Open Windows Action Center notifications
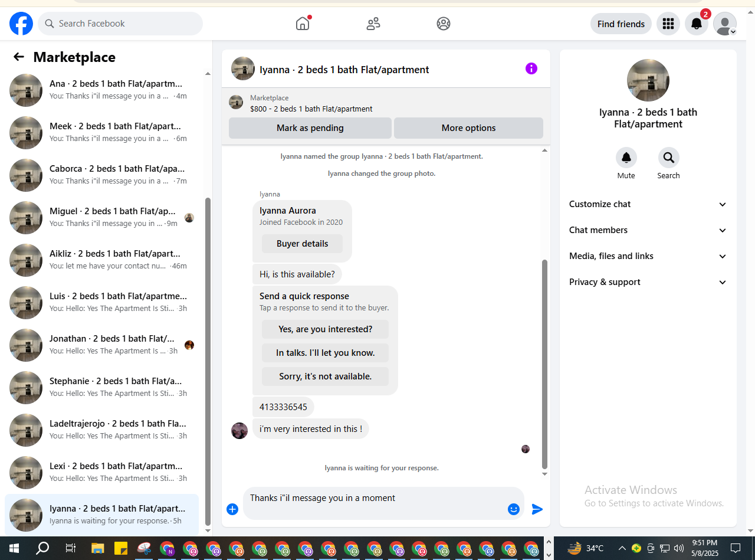Screen dimensions: 755x560 point(736,548)
